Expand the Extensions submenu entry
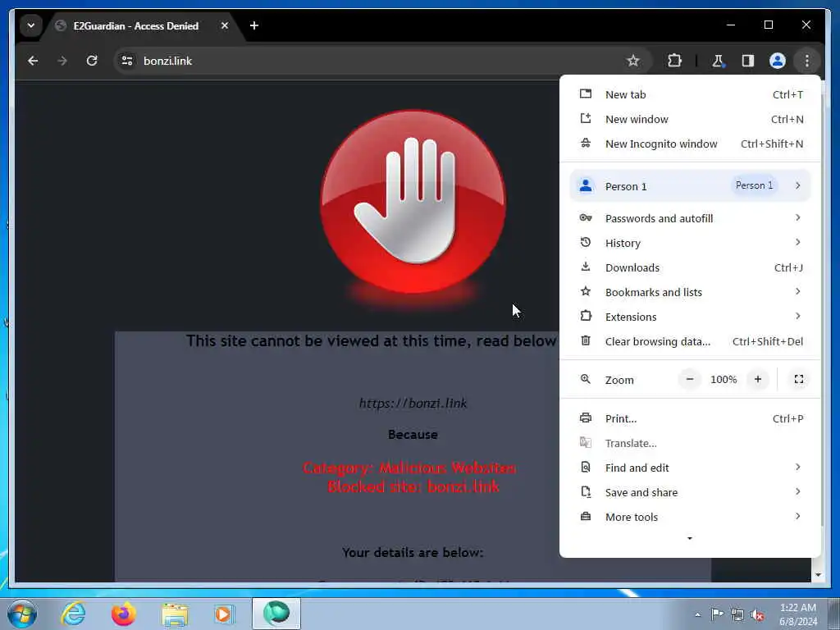The width and height of the screenshot is (840, 630). coord(690,317)
